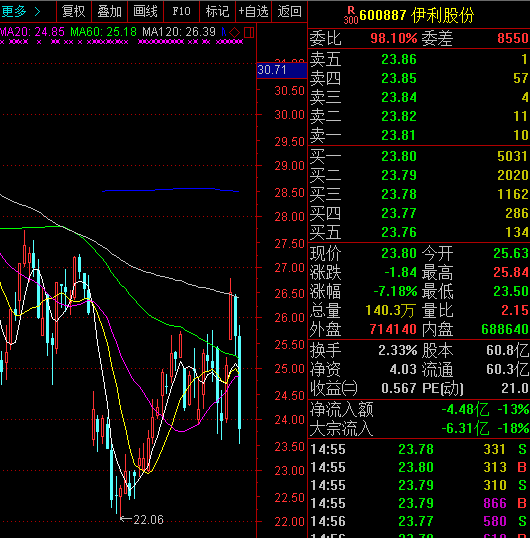
Task: Select the 14:55 trade with volume 313
Action: pos(419,467)
